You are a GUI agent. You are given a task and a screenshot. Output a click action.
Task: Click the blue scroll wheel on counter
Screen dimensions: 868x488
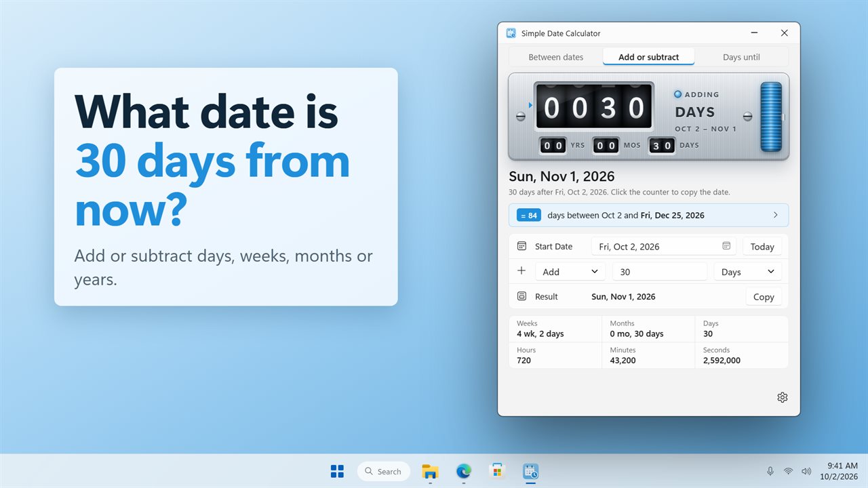(771, 117)
